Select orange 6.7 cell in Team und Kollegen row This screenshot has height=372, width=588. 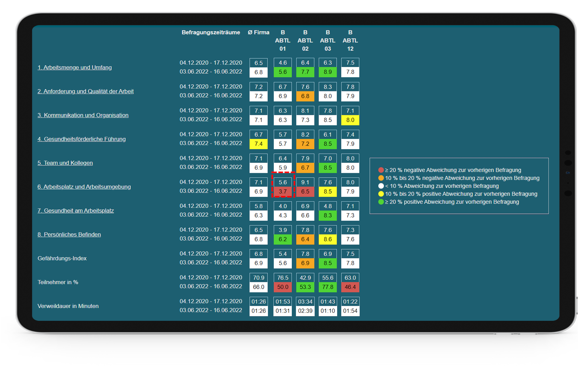click(305, 168)
